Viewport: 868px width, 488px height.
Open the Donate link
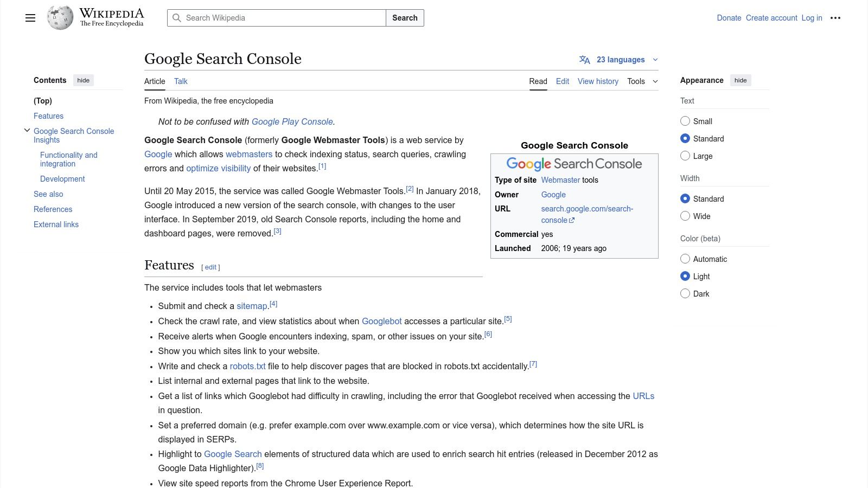click(729, 18)
